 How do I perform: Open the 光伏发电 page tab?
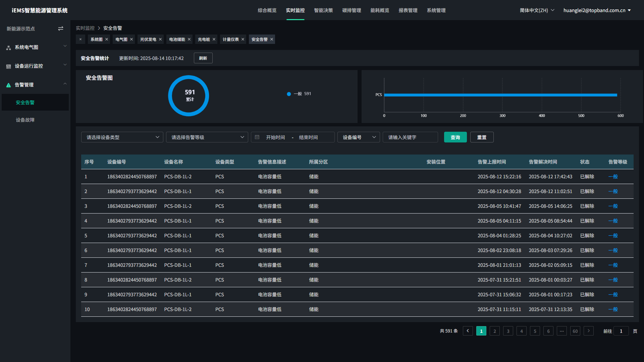(x=148, y=40)
